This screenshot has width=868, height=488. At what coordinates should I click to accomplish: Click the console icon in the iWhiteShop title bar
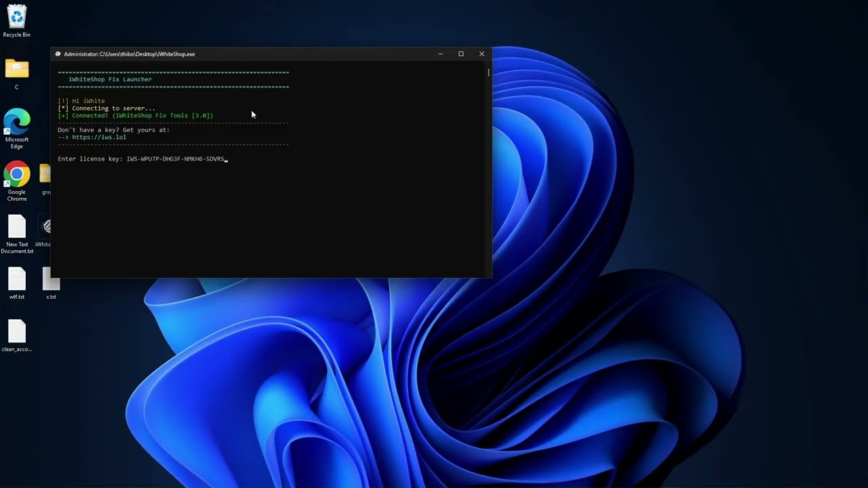click(58, 54)
